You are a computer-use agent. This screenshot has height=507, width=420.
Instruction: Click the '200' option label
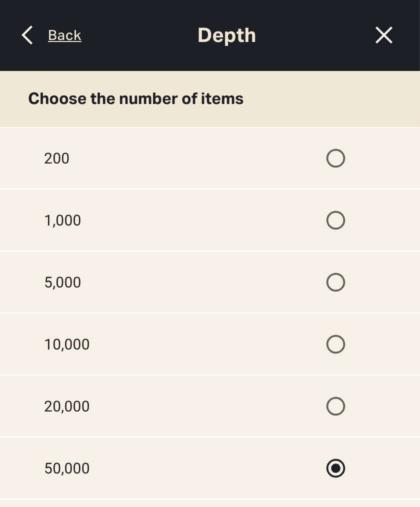[56, 158]
